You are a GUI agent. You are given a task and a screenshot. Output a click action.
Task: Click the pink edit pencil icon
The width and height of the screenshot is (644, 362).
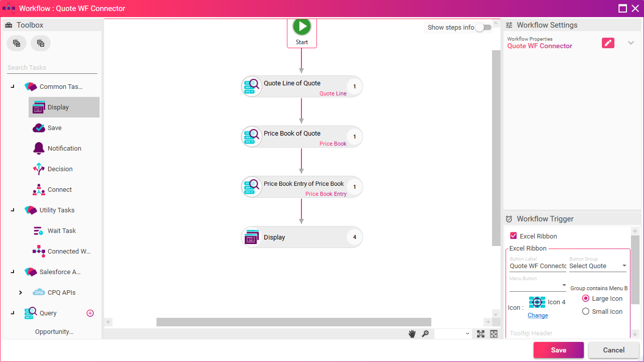point(608,43)
